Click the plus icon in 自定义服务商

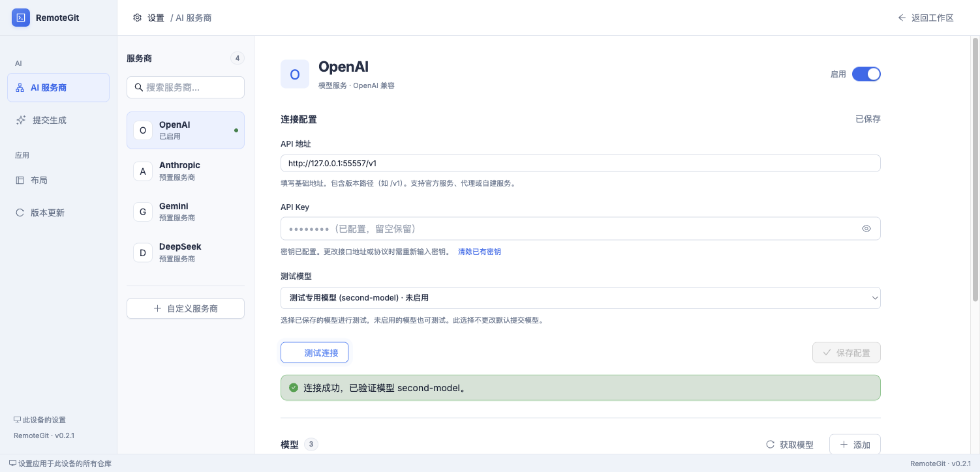pyautogui.click(x=157, y=308)
